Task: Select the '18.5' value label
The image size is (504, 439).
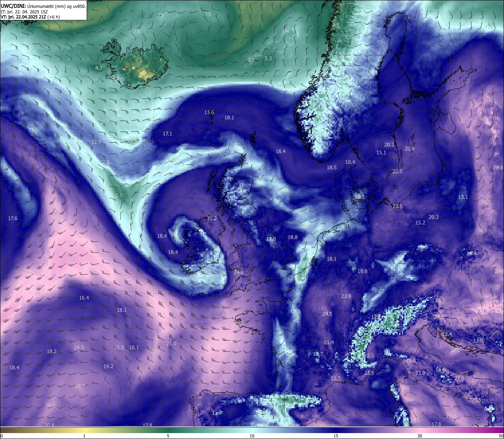Action: 332,168
